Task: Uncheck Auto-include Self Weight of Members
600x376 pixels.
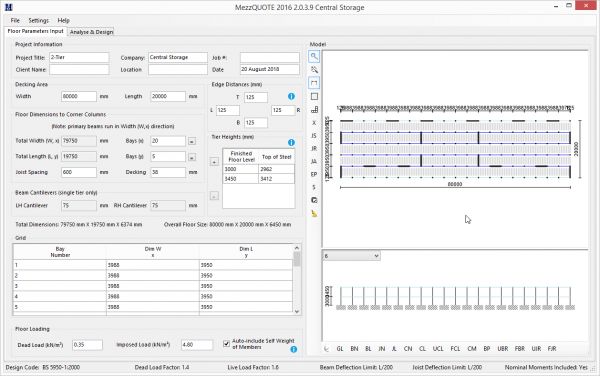Action: click(227, 343)
